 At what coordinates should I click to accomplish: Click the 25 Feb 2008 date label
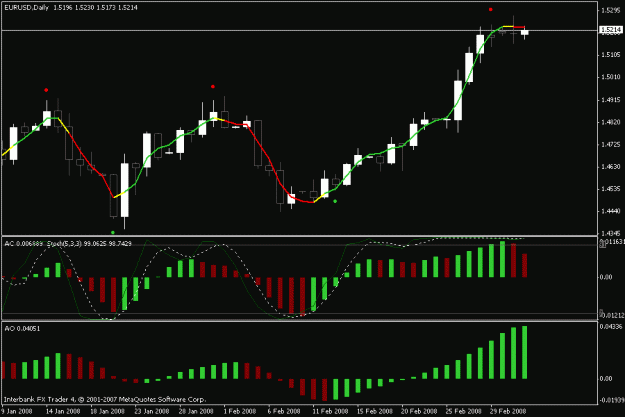pos(463,411)
